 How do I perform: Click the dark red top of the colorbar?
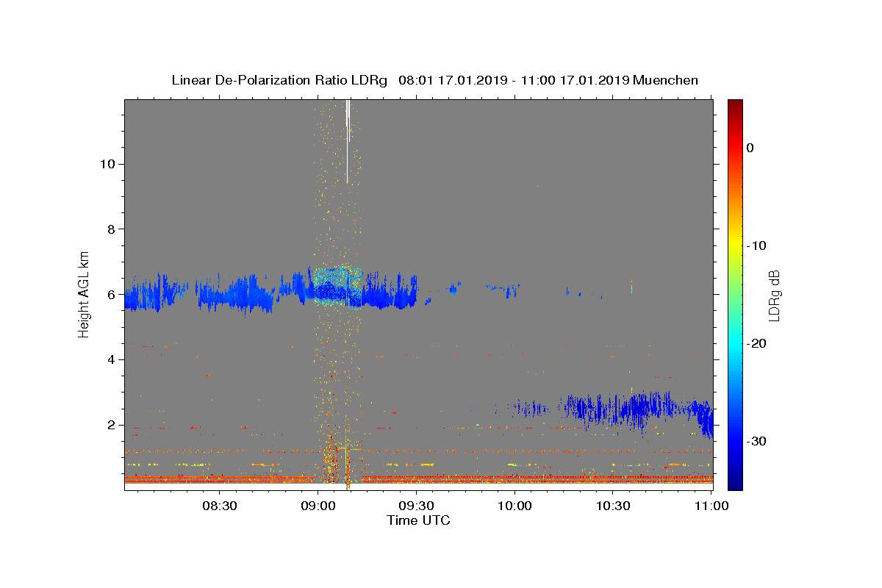(735, 105)
